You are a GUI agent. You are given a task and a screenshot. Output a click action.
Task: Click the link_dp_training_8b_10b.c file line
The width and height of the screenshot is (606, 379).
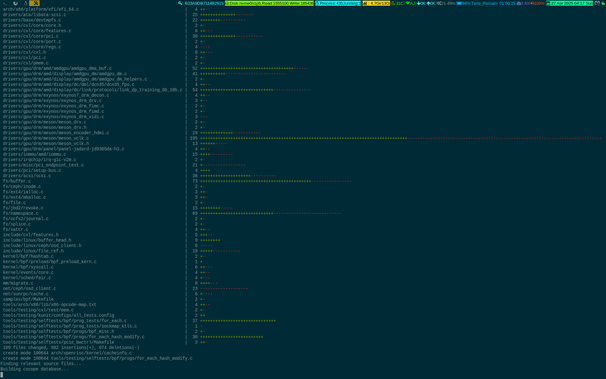pos(93,90)
